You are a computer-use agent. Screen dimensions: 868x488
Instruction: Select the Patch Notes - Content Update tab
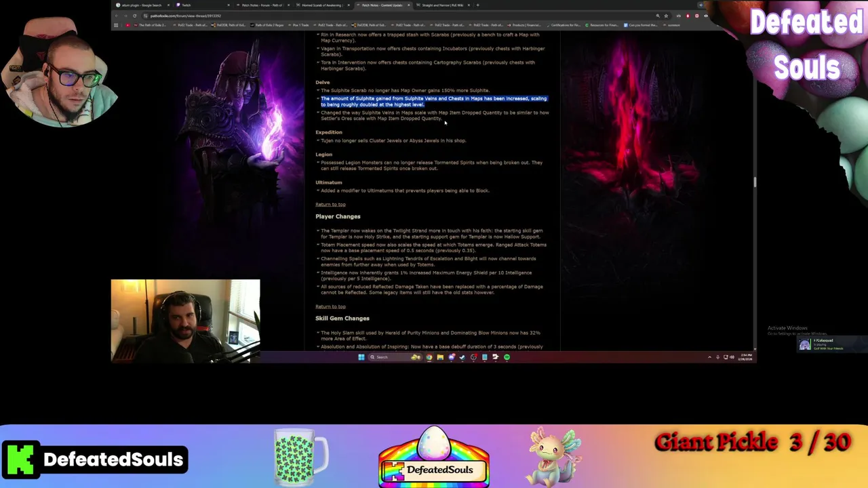(x=382, y=5)
